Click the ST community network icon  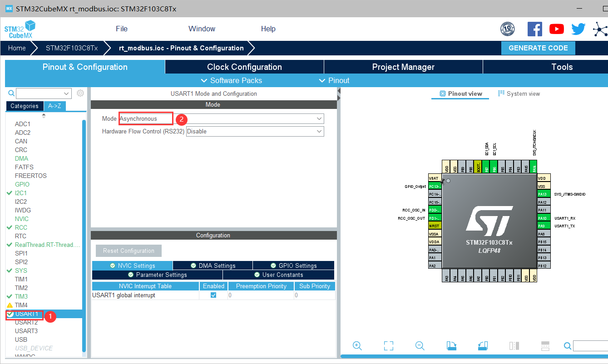600,30
